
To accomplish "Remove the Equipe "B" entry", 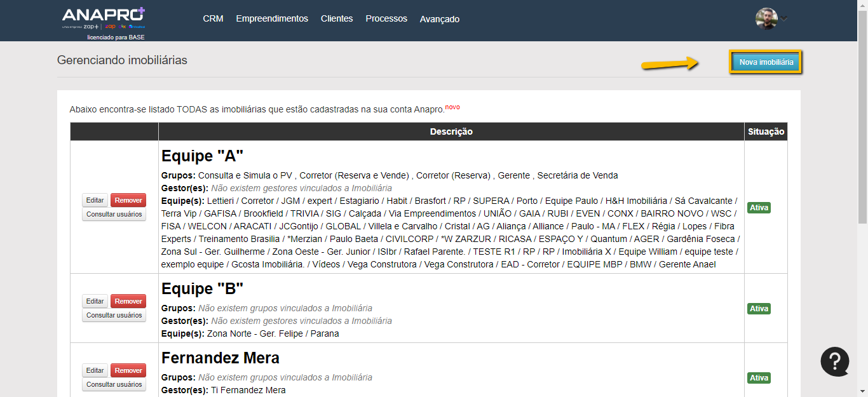I will pyautogui.click(x=128, y=301).
